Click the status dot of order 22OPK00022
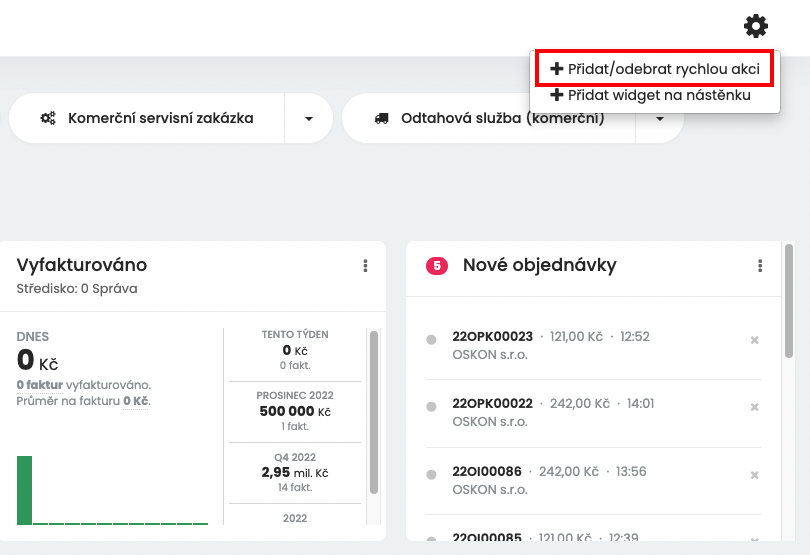 pyautogui.click(x=431, y=407)
